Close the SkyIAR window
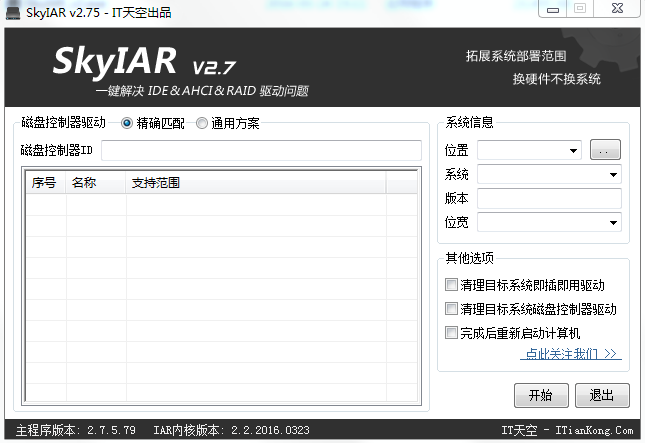Image resolution: width=645 pixels, height=443 pixels. coord(617,9)
